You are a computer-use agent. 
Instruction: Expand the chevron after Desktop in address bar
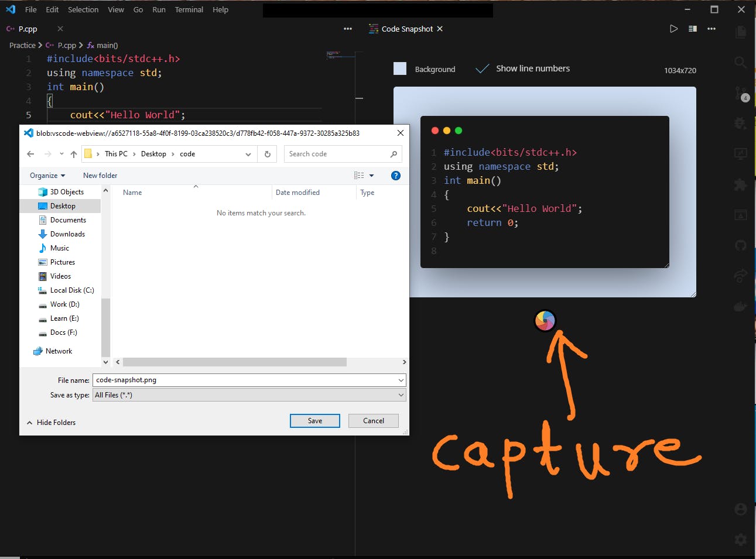click(173, 154)
